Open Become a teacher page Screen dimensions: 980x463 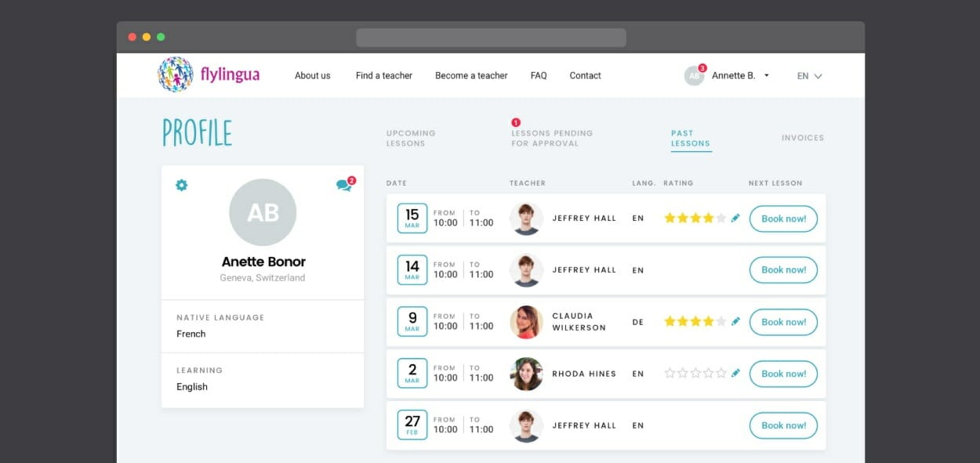471,76
